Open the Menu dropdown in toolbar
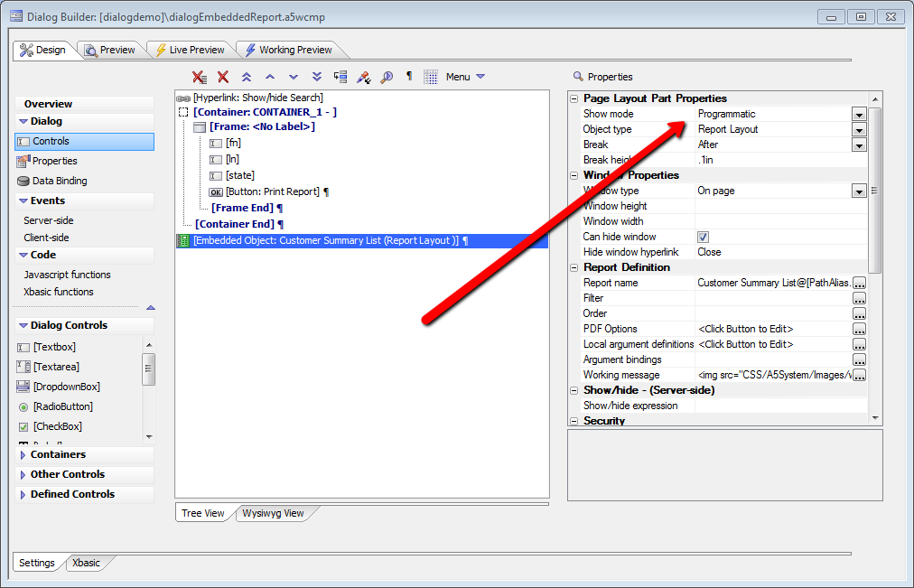 [x=465, y=77]
